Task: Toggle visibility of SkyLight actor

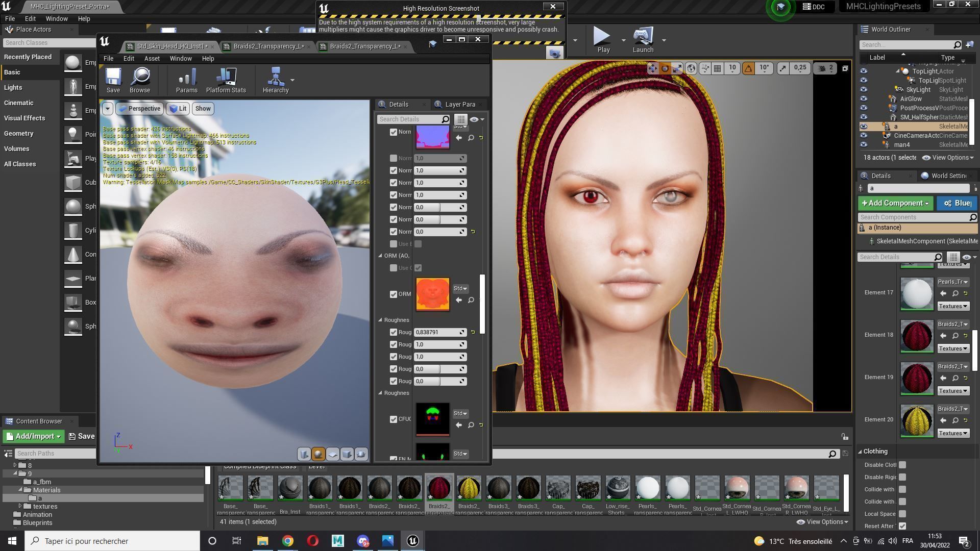Action: 864,90
